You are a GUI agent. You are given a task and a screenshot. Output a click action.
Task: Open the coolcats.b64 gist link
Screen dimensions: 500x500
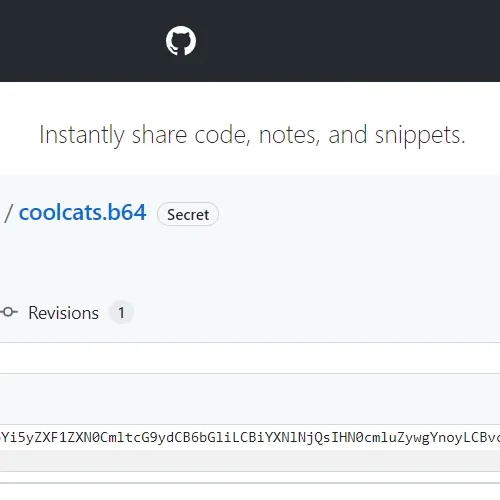(83, 212)
